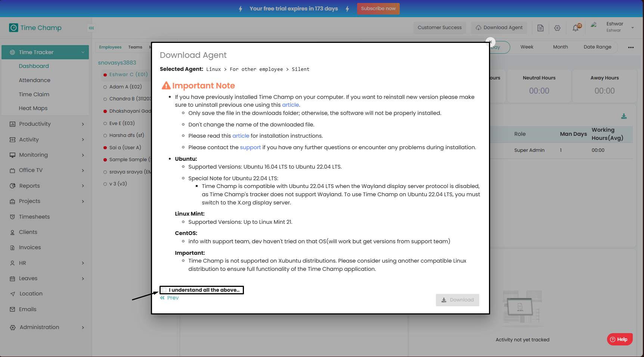Click the Administration gear icon
Image resolution: width=644 pixels, height=357 pixels.
[x=12, y=328]
